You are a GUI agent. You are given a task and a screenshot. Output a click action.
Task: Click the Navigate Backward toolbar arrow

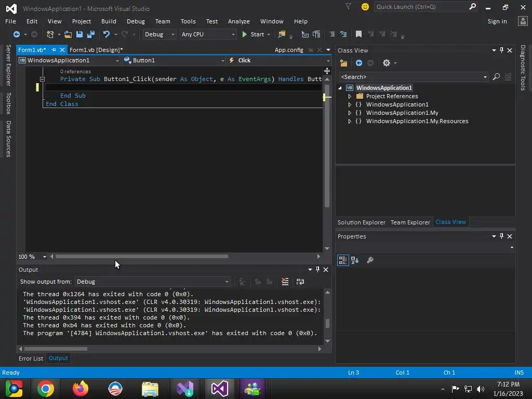point(16,34)
